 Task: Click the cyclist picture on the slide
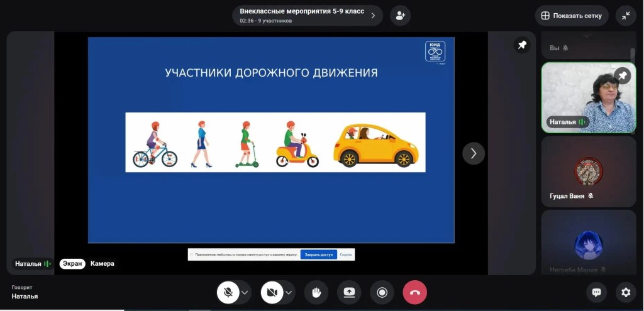155,145
